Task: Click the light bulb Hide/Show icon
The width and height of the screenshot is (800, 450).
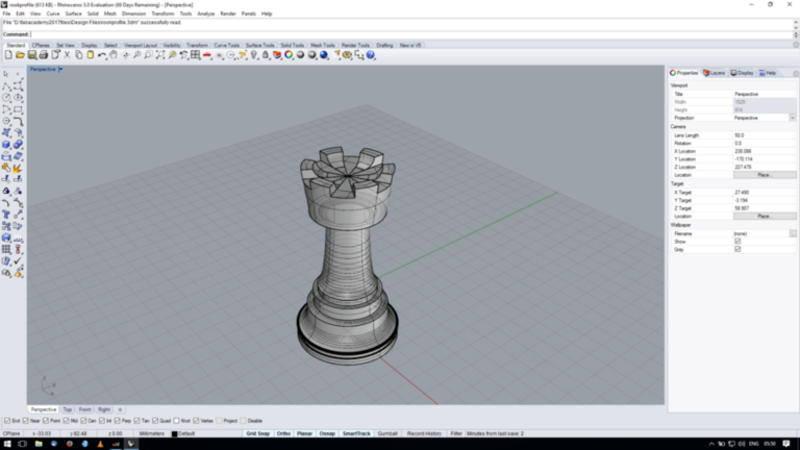Action: [254, 55]
